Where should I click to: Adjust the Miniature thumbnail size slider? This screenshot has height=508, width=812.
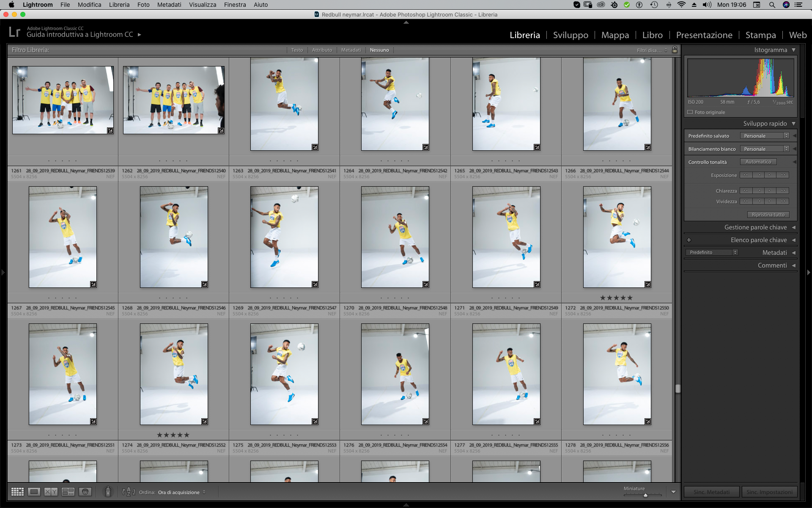[645, 495]
